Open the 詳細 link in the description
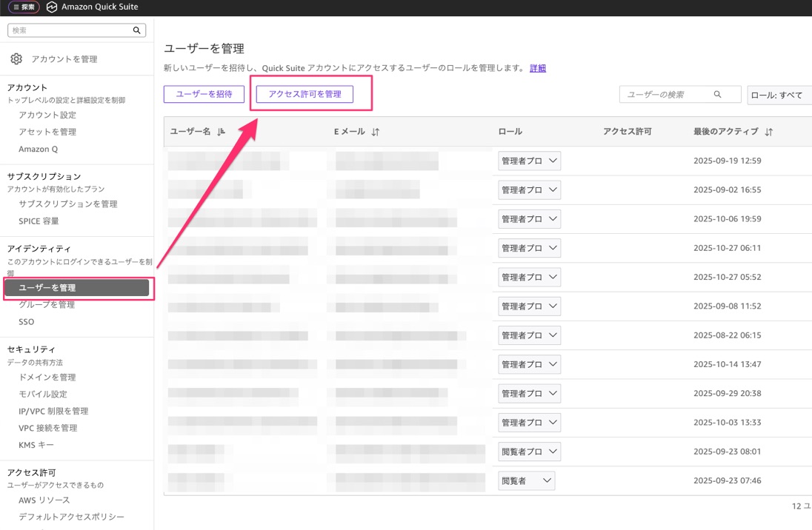The width and height of the screenshot is (812, 530). click(538, 68)
